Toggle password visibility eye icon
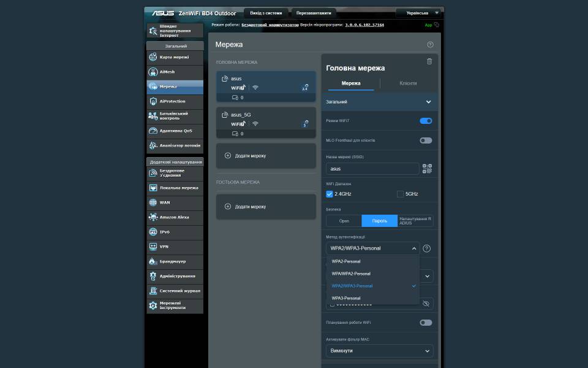This screenshot has width=588, height=368. coord(427,304)
